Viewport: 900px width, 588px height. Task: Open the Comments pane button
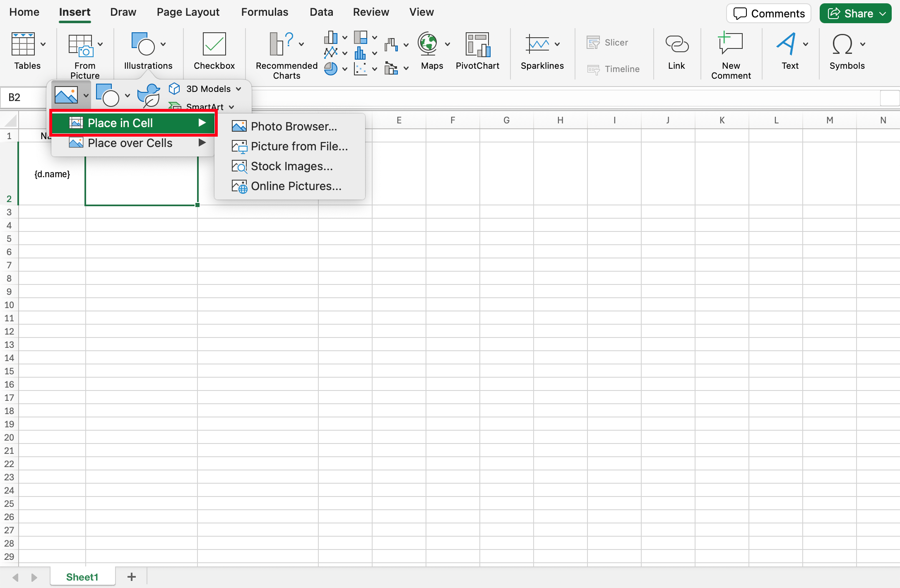tap(769, 14)
